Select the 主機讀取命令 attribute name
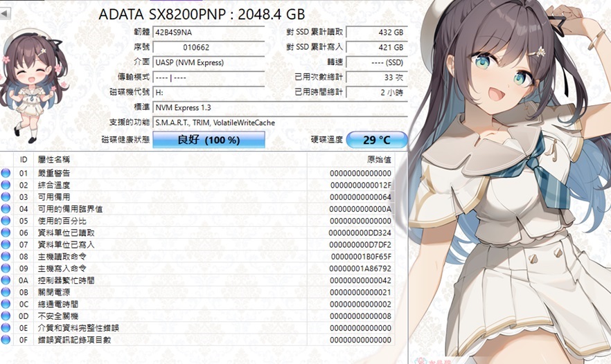The width and height of the screenshot is (611, 364). pos(62,257)
